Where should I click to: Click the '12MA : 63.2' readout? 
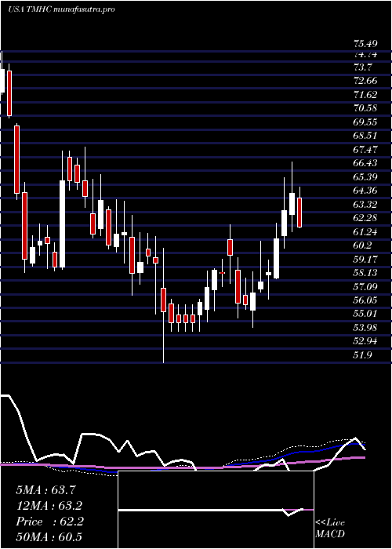click(x=49, y=506)
